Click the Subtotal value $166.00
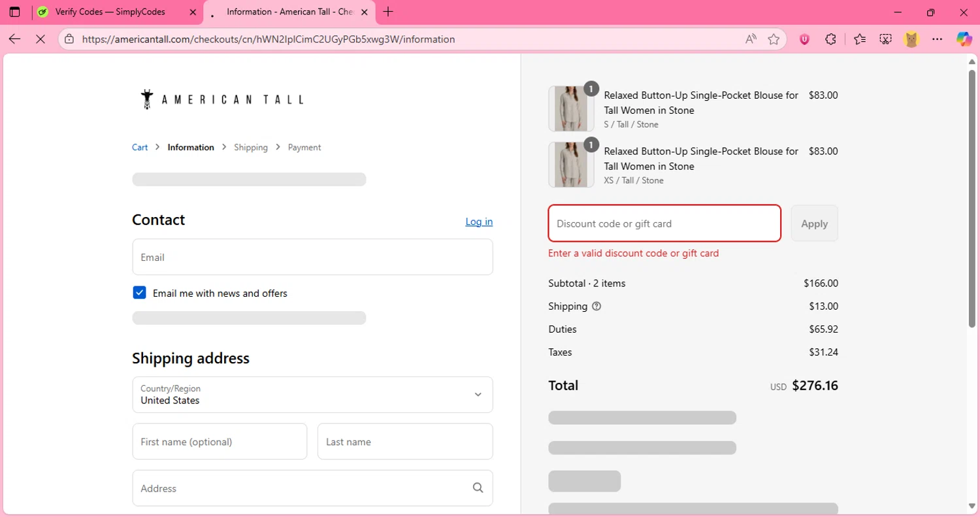 pyautogui.click(x=821, y=283)
